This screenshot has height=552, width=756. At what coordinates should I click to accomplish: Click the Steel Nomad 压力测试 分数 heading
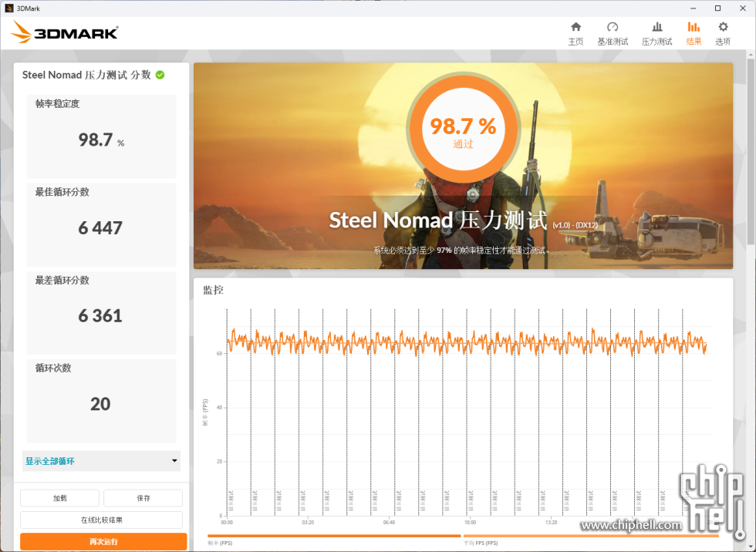[x=86, y=75]
